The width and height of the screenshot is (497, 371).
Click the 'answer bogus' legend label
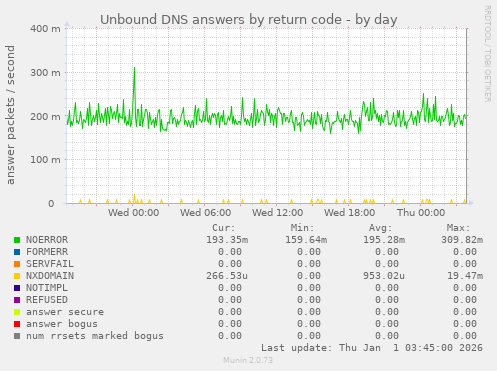(62, 324)
